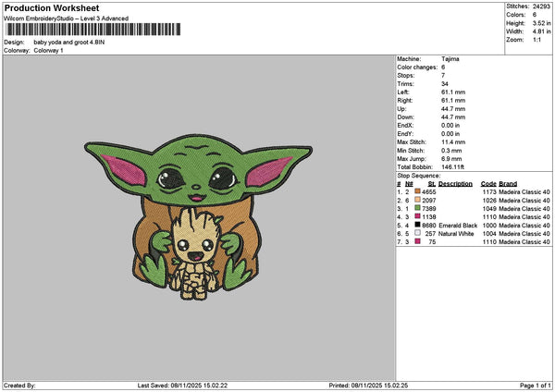Click the peach swatch beside 2097 stitches

click(x=417, y=200)
